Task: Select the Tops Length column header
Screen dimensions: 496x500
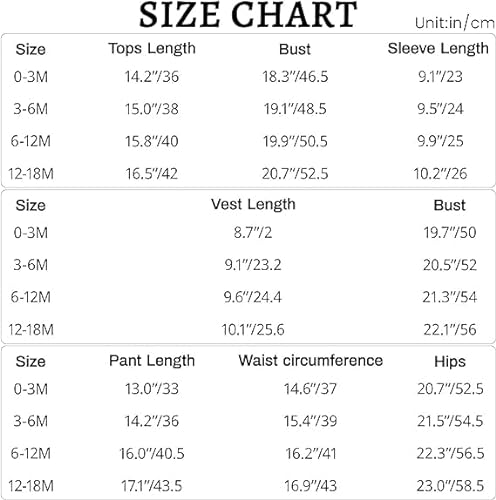Action: (x=152, y=49)
